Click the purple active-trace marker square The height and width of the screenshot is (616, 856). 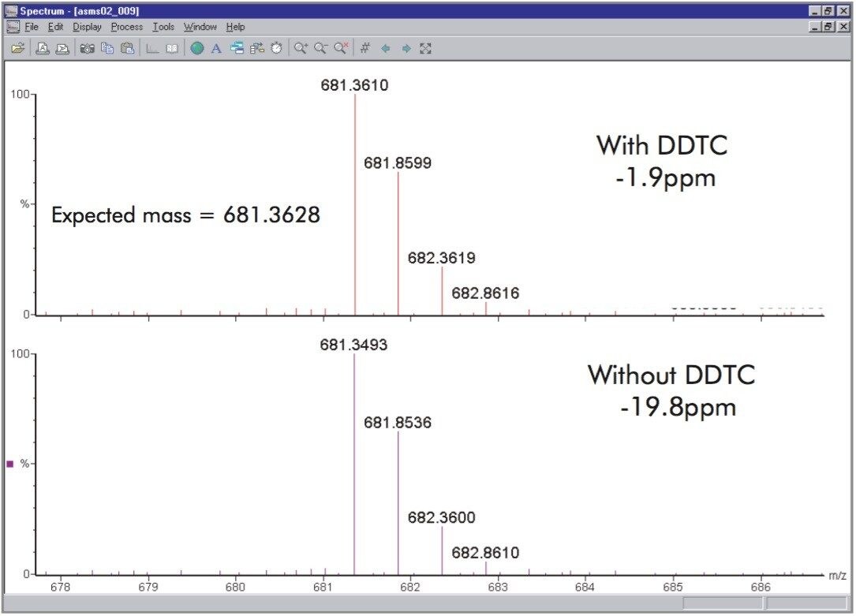[9, 464]
